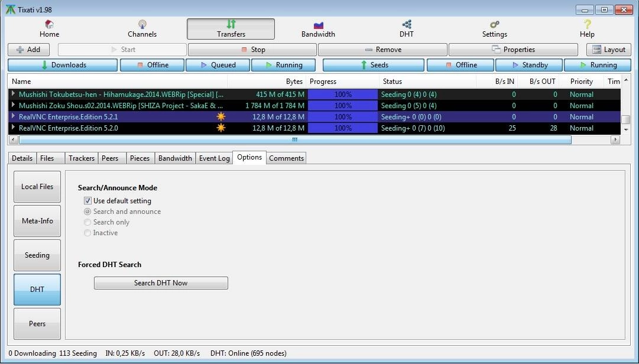Sort transfers by Progress column
The image size is (639, 364).
342,82
